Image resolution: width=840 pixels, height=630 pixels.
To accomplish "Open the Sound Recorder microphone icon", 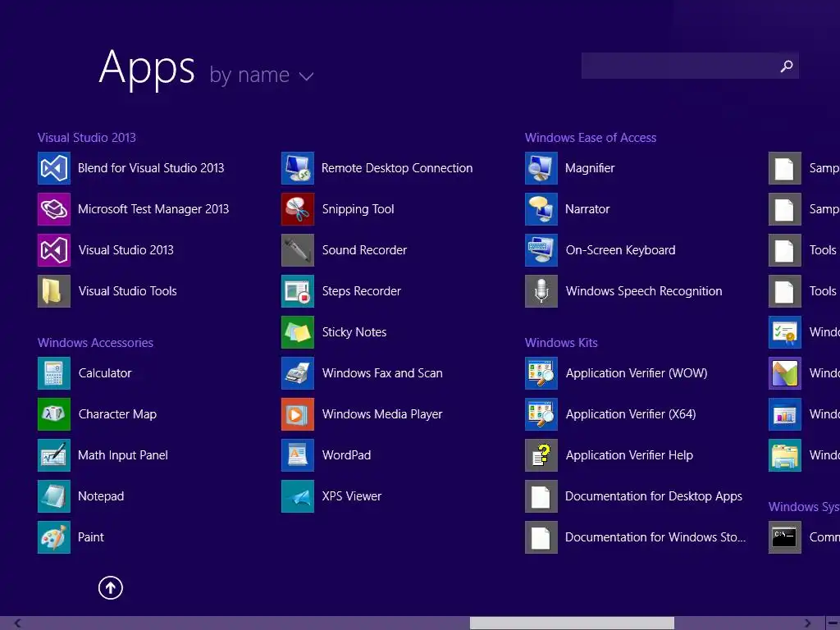I will (297, 250).
